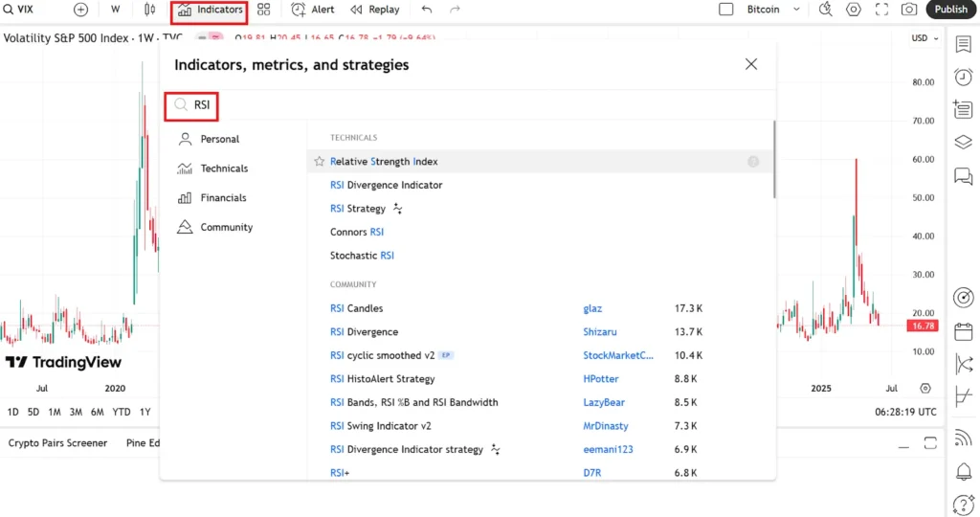Open author LazyBear profile
The image size is (980, 517).
604,403
